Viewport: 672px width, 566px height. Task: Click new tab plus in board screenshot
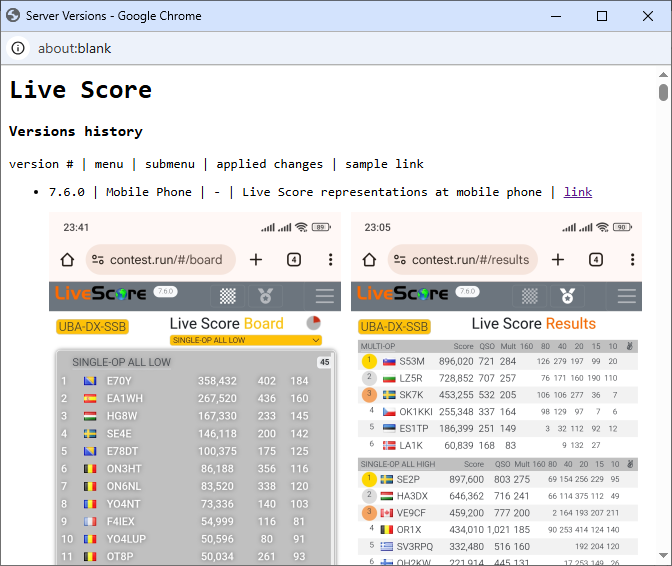[256, 260]
